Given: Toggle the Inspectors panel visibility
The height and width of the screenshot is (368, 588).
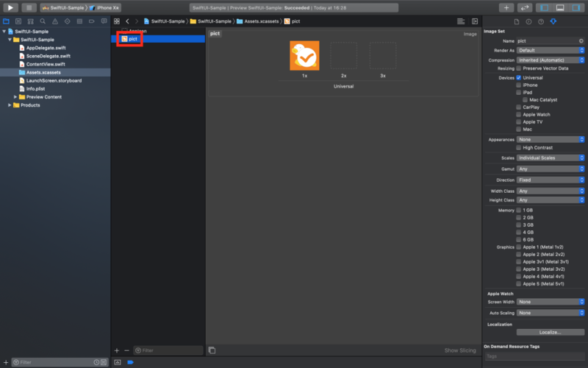Looking at the screenshot, I should (x=576, y=7).
